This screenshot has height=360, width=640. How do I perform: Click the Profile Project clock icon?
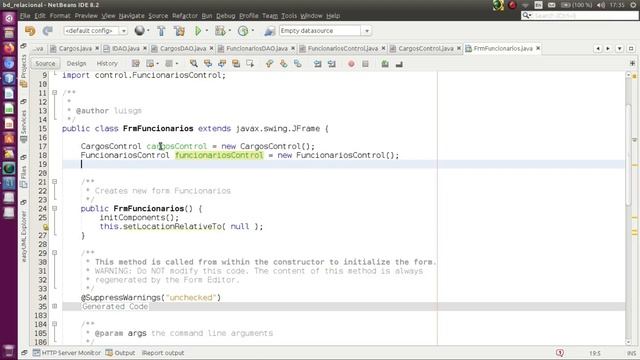(243, 31)
